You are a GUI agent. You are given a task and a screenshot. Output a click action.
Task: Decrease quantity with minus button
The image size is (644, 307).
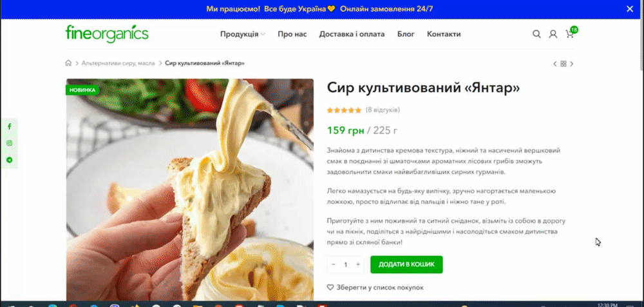(x=333, y=264)
